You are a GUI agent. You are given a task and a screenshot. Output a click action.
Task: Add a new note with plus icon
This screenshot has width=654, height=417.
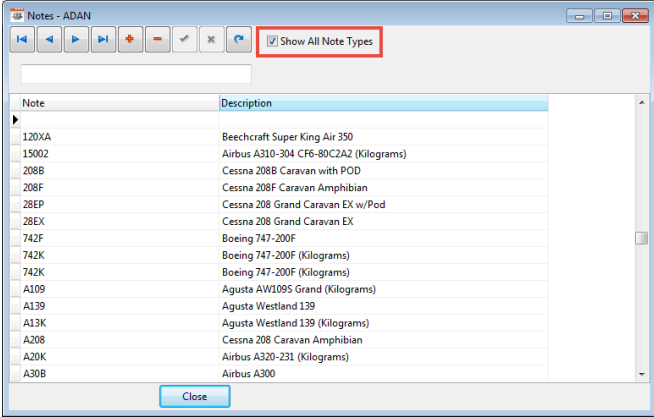(x=130, y=40)
